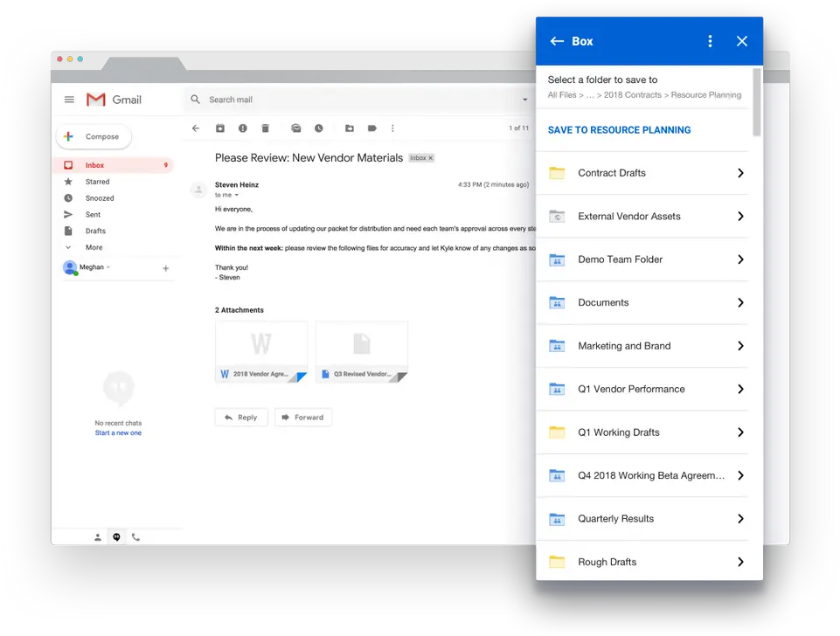Click Labels icon in toolbar

[x=371, y=128]
